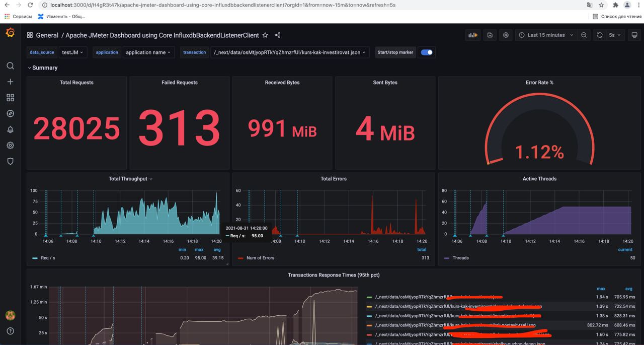644x345 pixels.
Task: Open Transactions Response Times panel title
Action: (x=334, y=275)
